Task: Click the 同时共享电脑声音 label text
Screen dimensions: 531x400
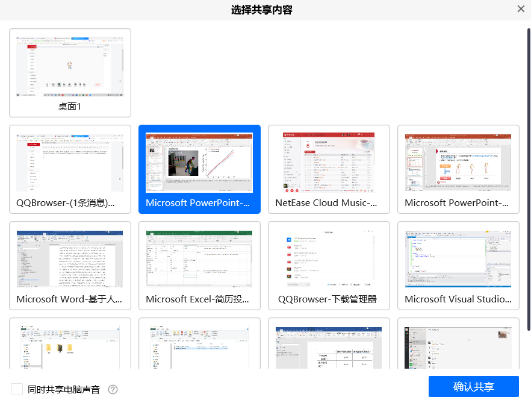Action: coord(64,390)
